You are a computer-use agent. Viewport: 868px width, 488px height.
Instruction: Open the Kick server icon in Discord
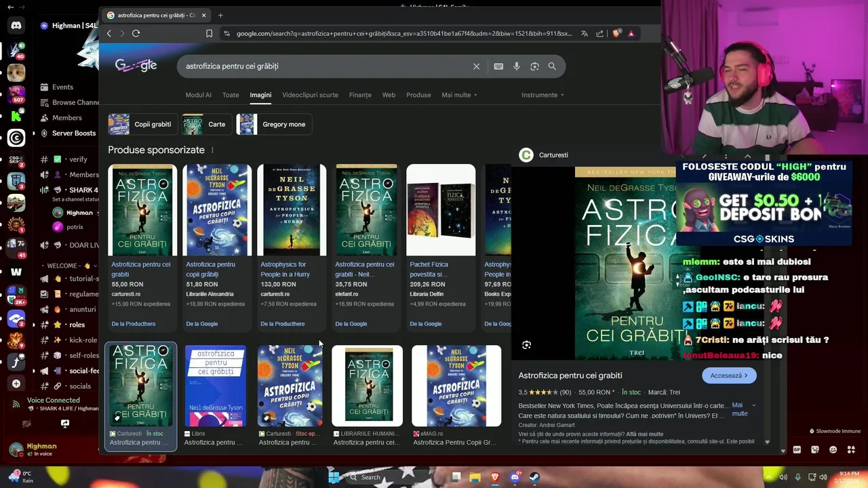click(x=16, y=115)
